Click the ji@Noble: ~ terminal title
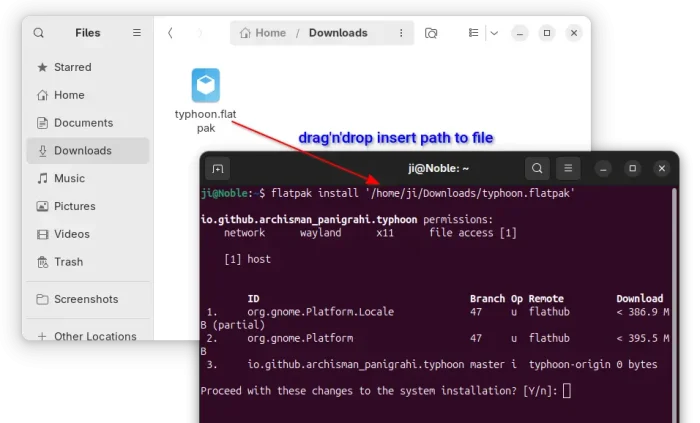 [438, 169]
